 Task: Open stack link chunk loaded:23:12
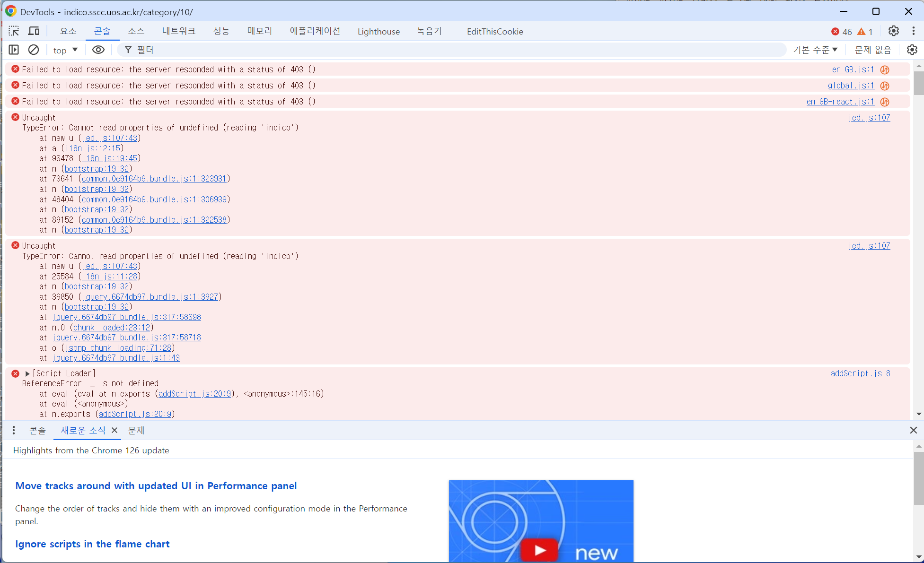click(x=111, y=328)
